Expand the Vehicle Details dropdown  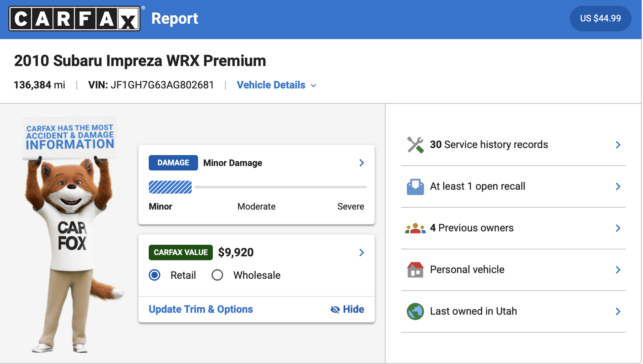[276, 85]
